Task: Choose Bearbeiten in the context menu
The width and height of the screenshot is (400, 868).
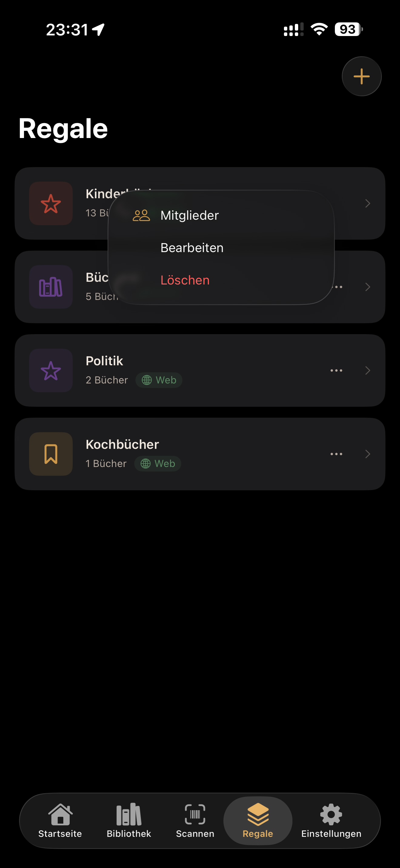Action: (192, 248)
